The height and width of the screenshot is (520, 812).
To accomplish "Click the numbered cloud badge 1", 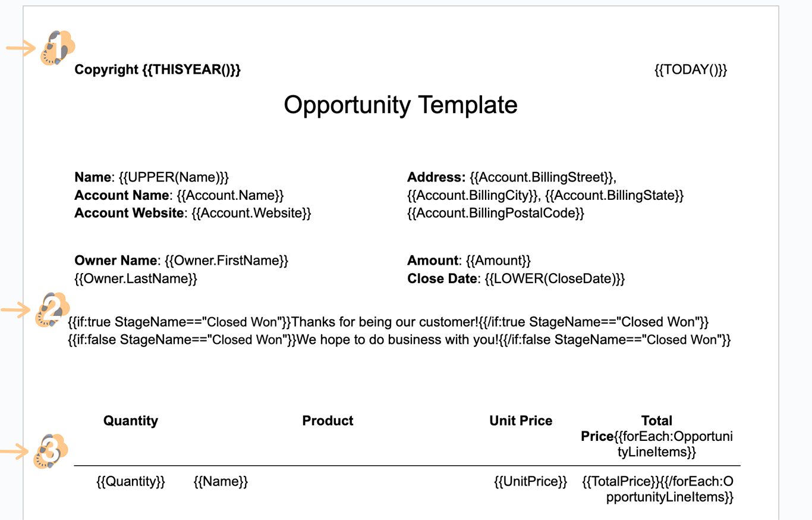I will [x=57, y=48].
